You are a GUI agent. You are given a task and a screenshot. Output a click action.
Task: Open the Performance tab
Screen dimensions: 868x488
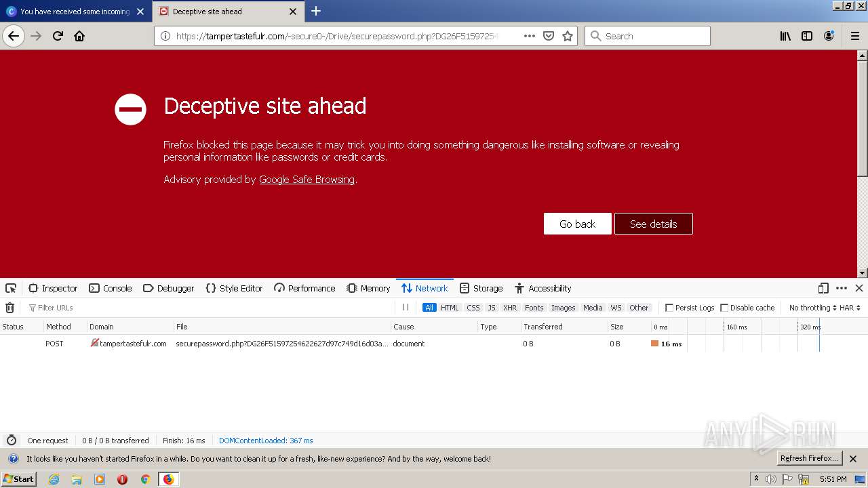pos(304,288)
